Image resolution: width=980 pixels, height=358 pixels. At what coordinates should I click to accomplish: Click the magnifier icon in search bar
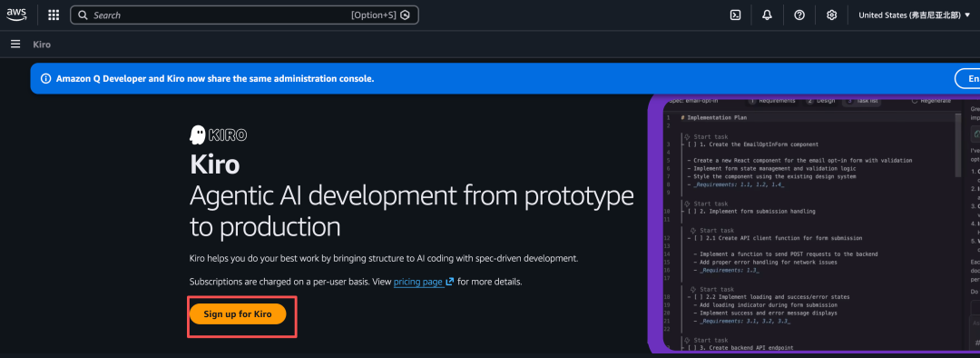pyautogui.click(x=83, y=15)
